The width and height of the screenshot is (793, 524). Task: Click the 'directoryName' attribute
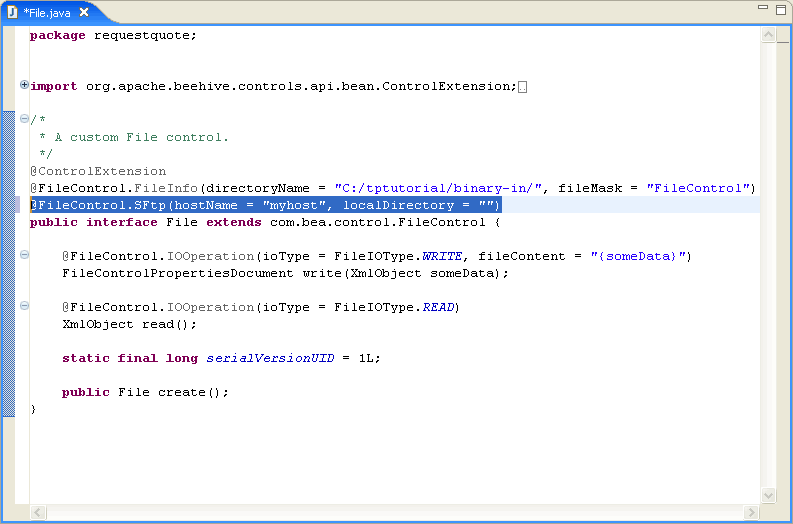[x=257, y=188]
